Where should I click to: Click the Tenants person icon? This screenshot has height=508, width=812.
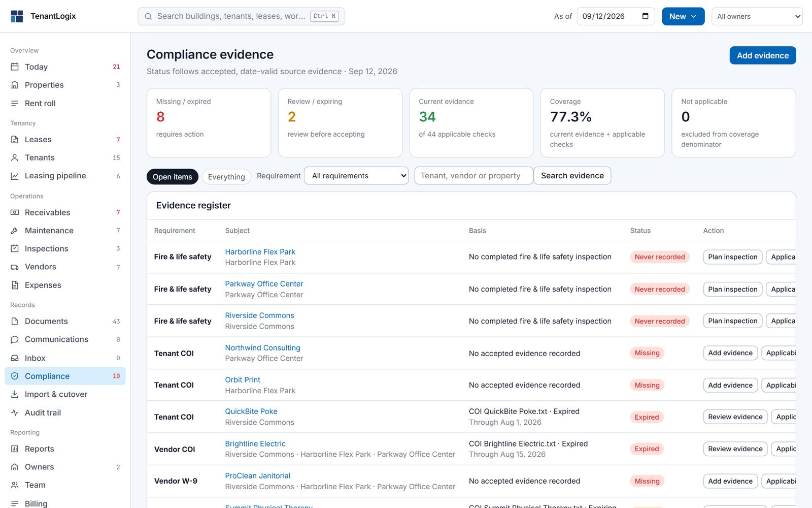pos(15,157)
